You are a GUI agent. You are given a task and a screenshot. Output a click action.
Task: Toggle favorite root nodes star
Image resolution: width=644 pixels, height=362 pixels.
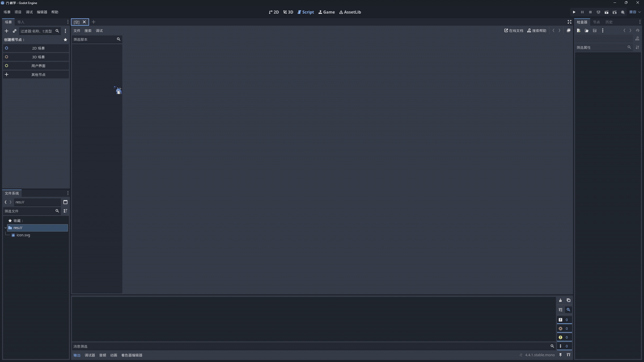coord(65,40)
